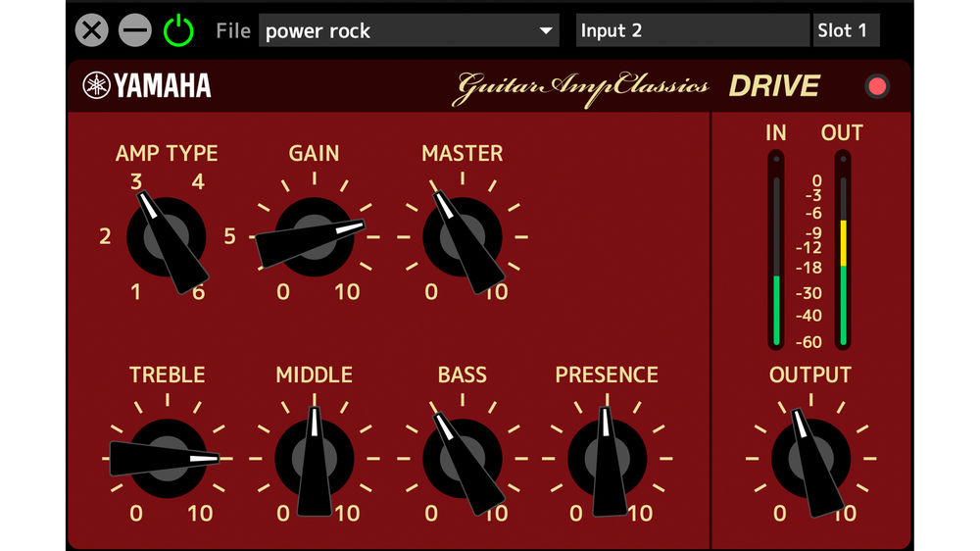Close the plugin with the X button
The image size is (980, 551).
tap(92, 30)
